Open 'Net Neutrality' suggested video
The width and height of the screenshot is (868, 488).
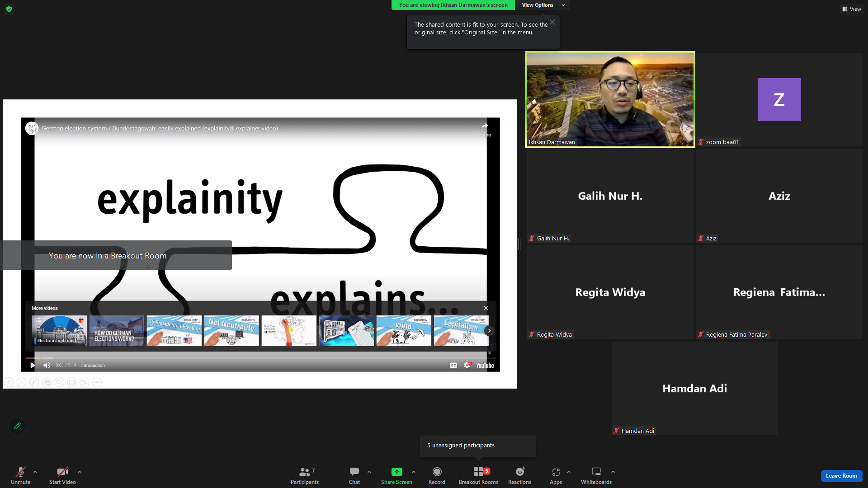[x=231, y=331]
